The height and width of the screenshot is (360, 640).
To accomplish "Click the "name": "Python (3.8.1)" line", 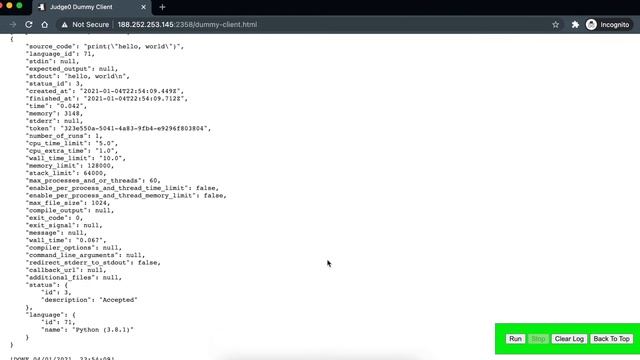I will [87, 329].
